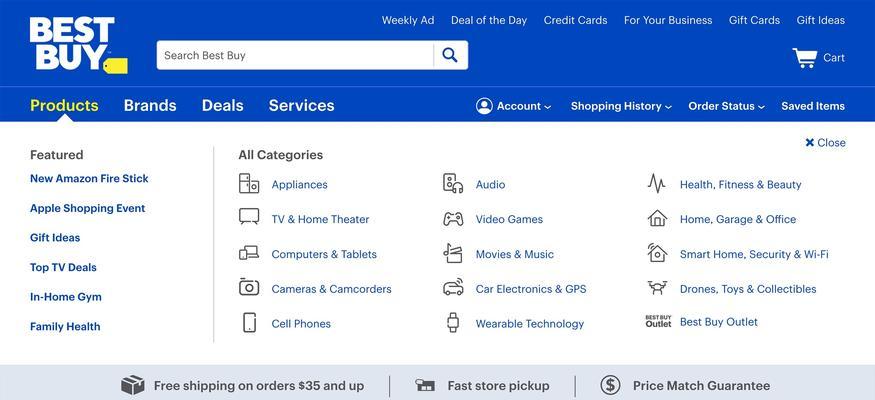Select Drones, Toys & Collectibles text

(x=748, y=289)
